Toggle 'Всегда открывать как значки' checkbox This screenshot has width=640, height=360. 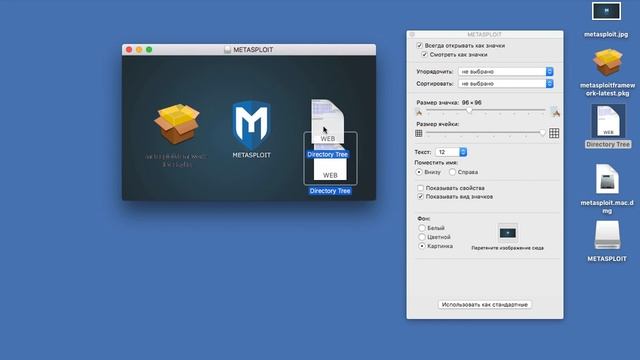(x=419, y=45)
